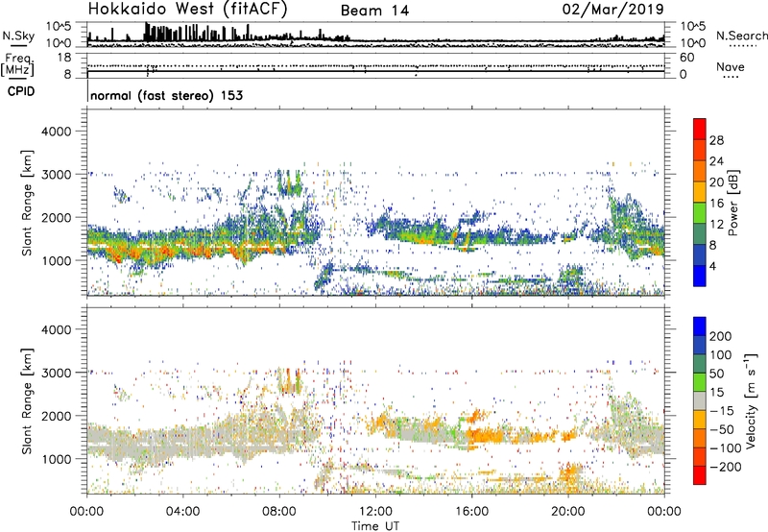This screenshot has width=768, height=532.
Task: Click the 'N.Search' legend label
Action: click(x=741, y=36)
